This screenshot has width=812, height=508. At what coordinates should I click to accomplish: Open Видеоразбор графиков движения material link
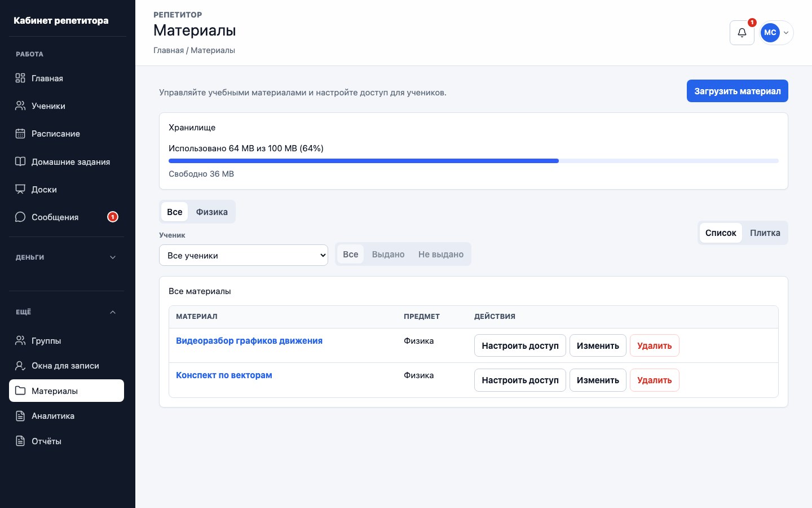(249, 340)
